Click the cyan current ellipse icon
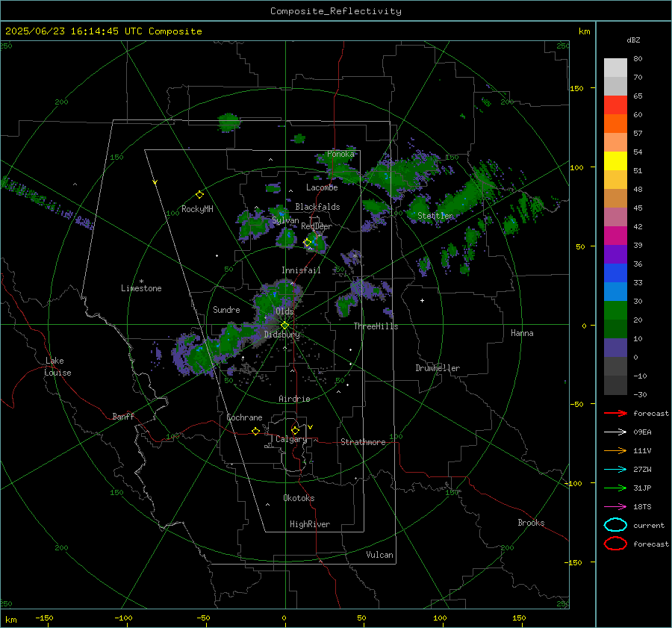 615,525
